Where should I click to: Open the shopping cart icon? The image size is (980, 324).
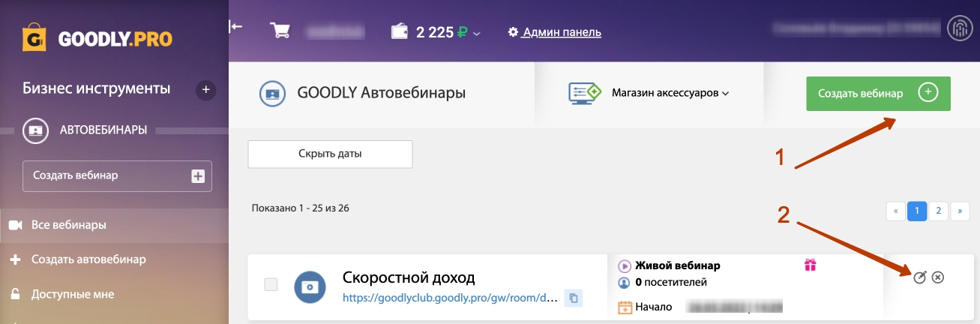(x=281, y=31)
